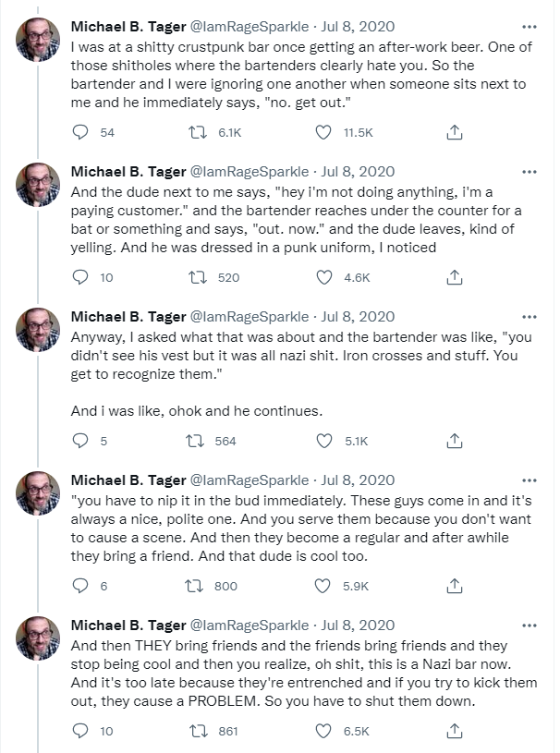Open more options on first tweet

530,26
